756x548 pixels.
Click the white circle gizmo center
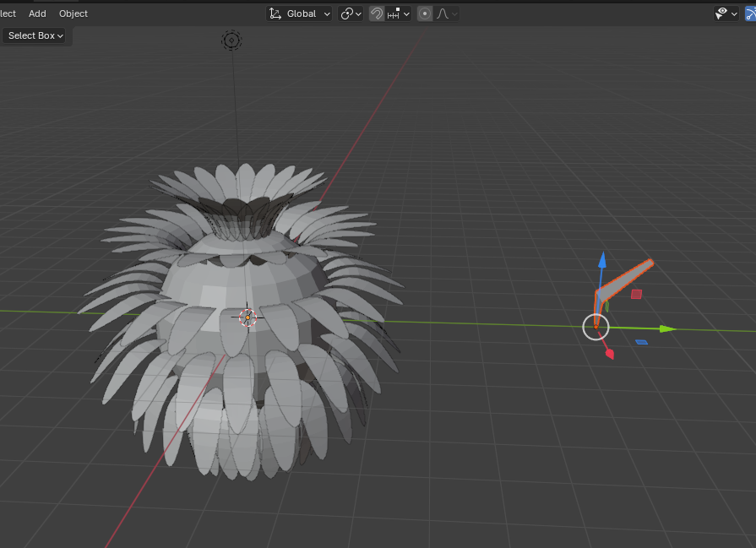(596, 327)
